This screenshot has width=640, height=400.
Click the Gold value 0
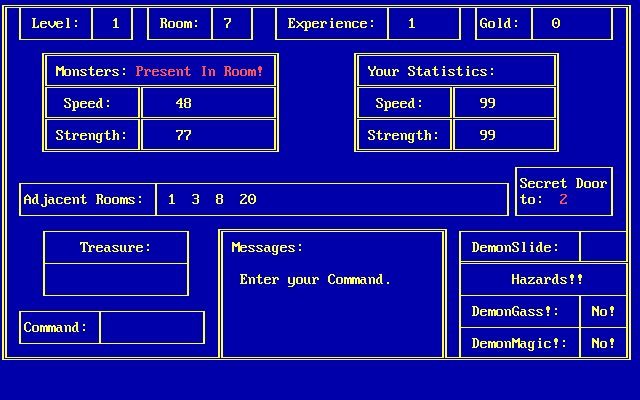coord(556,23)
